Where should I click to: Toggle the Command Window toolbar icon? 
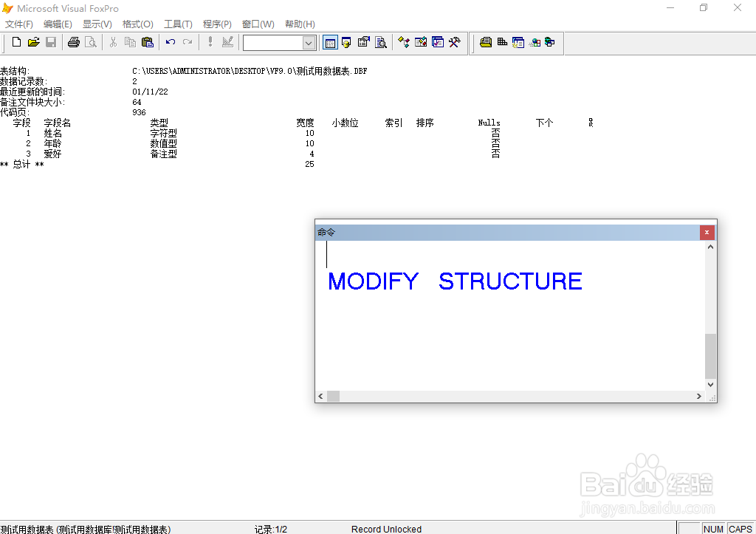click(330, 42)
